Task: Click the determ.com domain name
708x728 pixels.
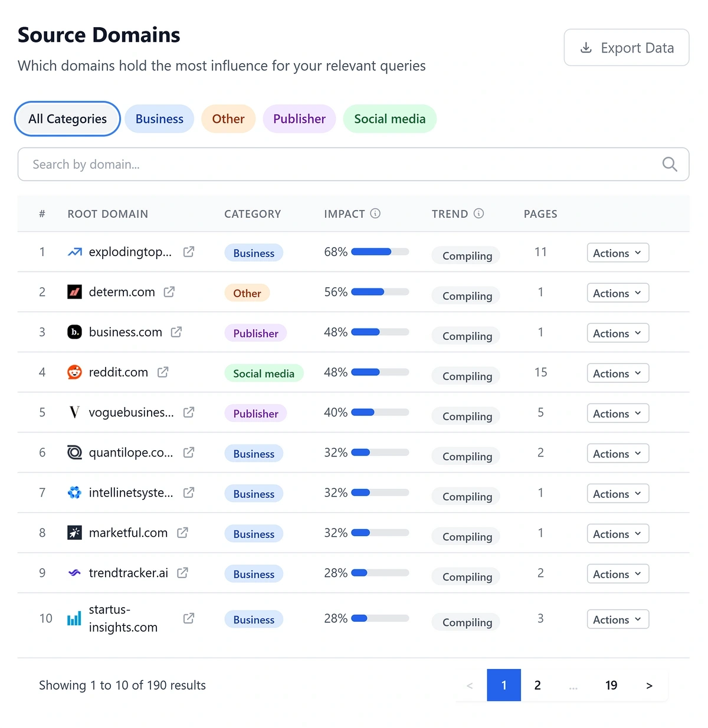Action: click(x=122, y=292)
